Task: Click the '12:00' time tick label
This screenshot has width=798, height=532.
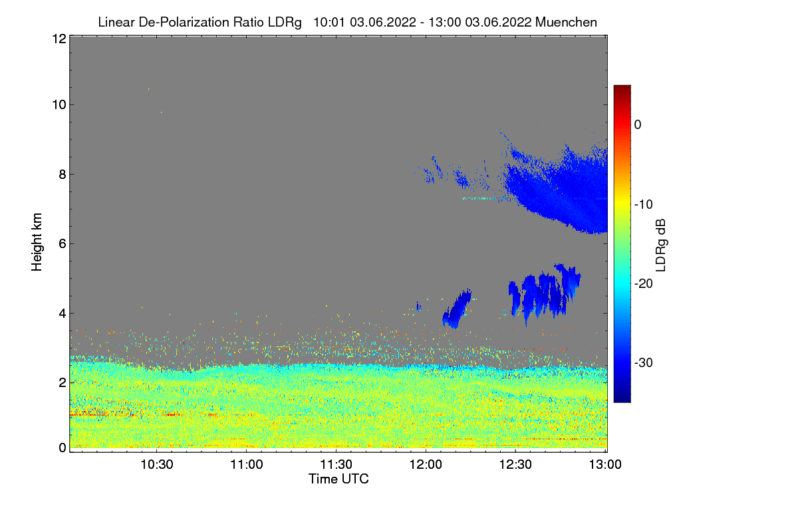Action: 426,465
